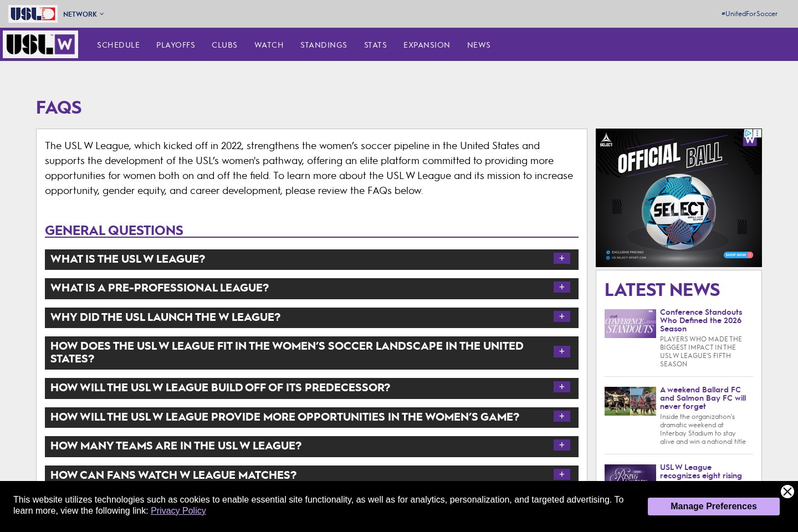The height and width of the screenshot is (532, 798).
Task: Click the How many teams question text
Action: [176, 446]
